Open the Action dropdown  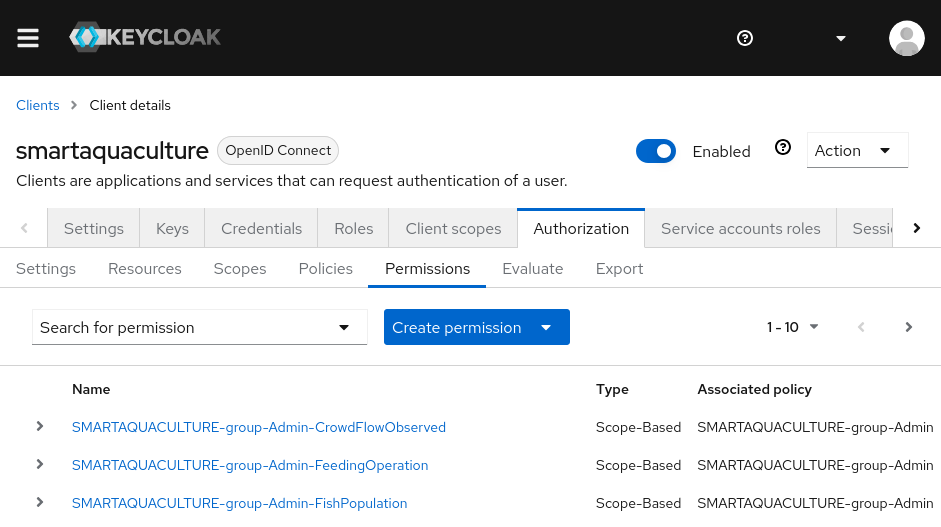tap(857, 150)
